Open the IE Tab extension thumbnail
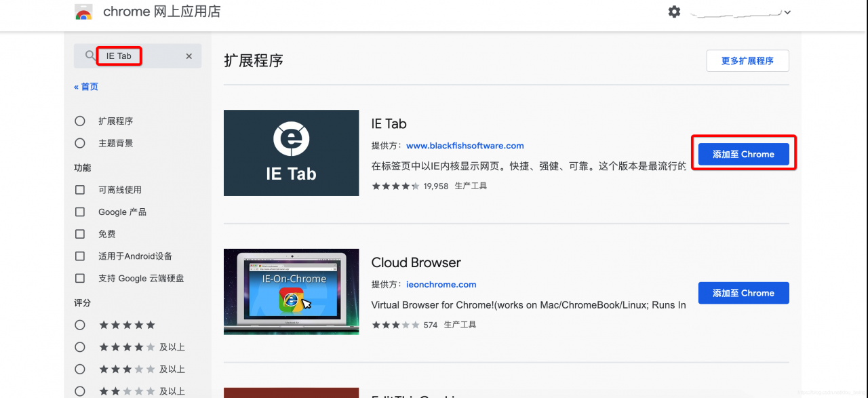The height and width of the screenshot is (398, 868). (292, 153)
